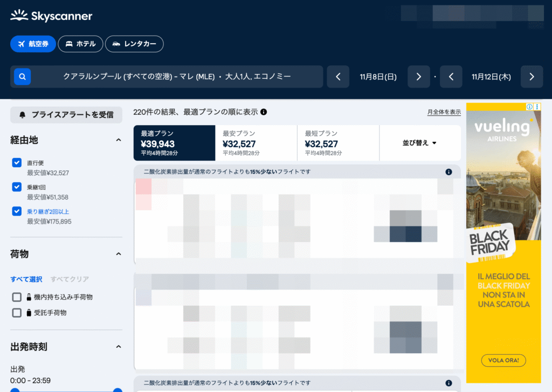552x392 pixels.
Task: Select the 最安プラン tab
Action: pyautogui.click(x=256, y=143)
